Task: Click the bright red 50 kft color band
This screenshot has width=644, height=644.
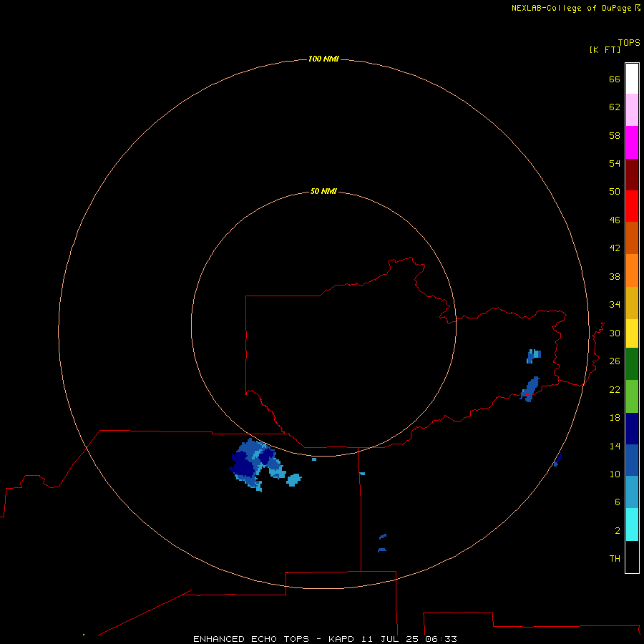Action: (632, 206)
